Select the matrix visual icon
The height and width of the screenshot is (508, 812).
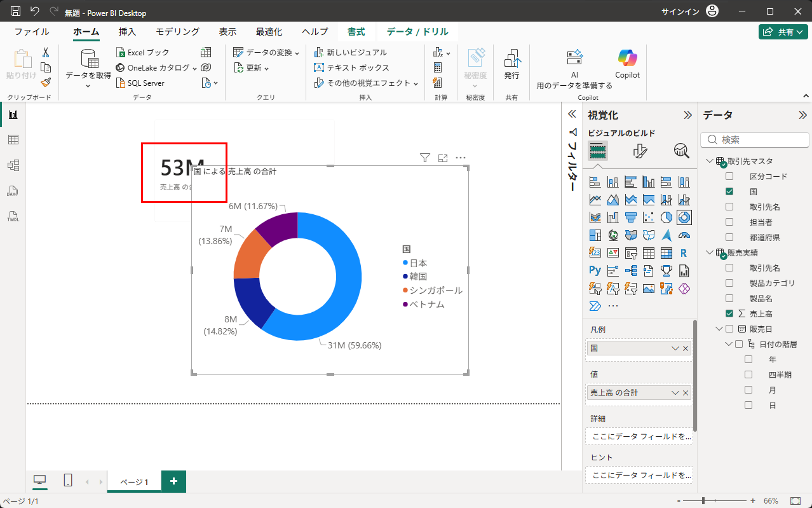pos(667,252)
